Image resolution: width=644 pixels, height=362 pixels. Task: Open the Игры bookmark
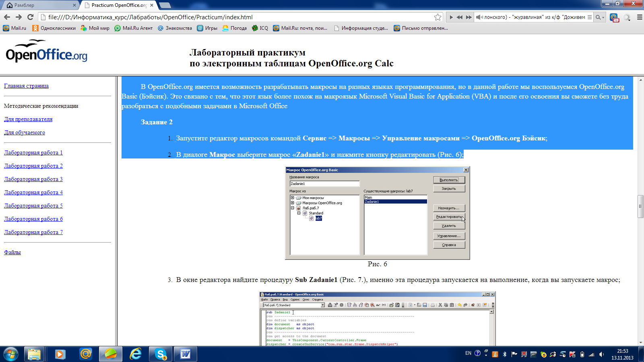[x=207, y=28]
